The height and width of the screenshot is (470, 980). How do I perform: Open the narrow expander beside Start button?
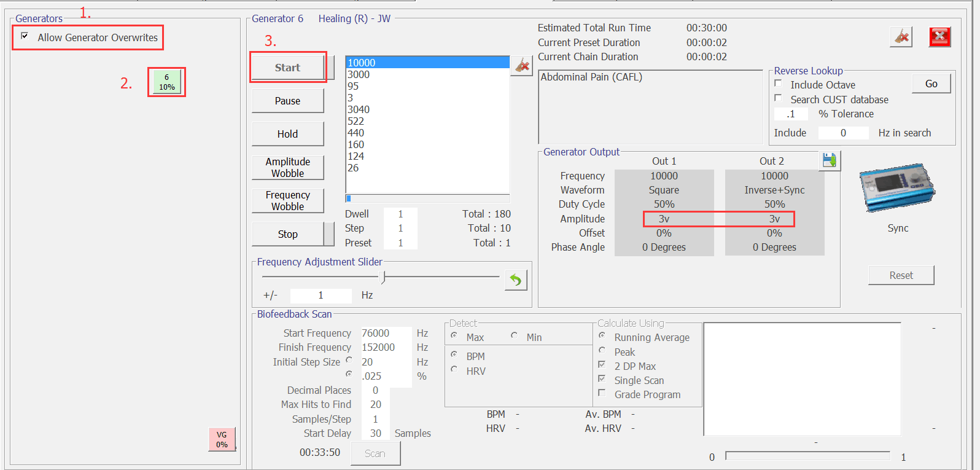point(330,68)
